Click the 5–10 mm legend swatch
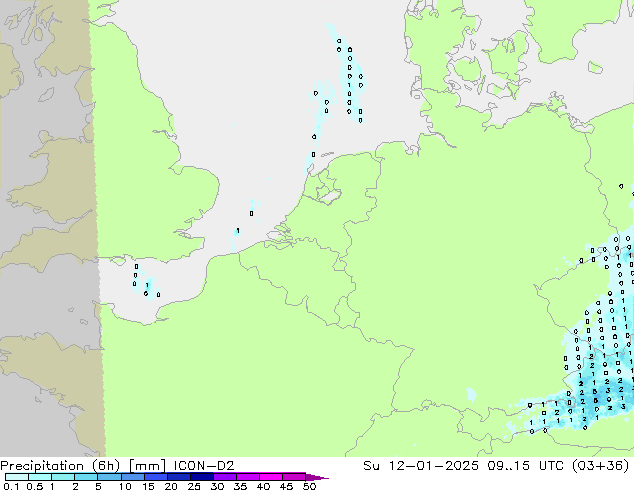Image resolution: width=634 pixels, height=490 pixels. (x=110, y=477)
